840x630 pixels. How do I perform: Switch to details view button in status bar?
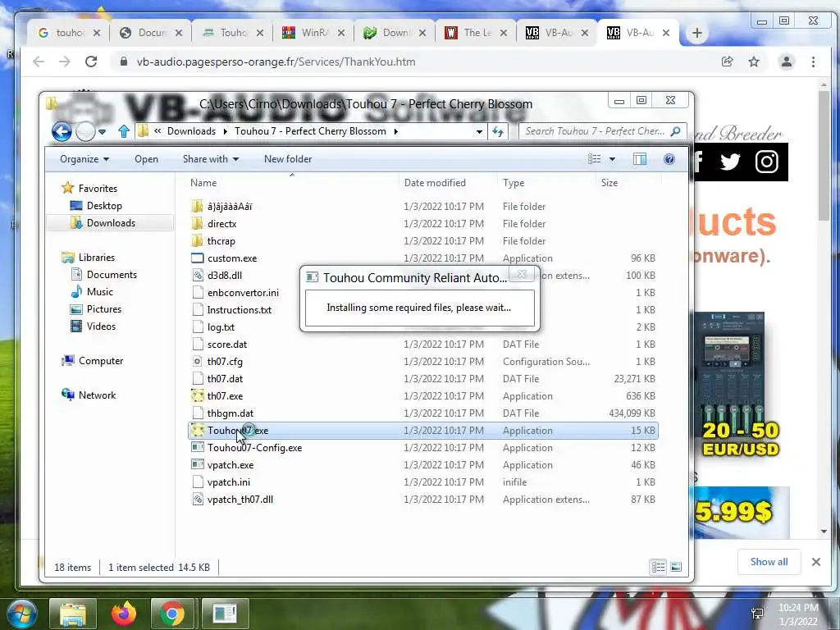coord(658,567)
